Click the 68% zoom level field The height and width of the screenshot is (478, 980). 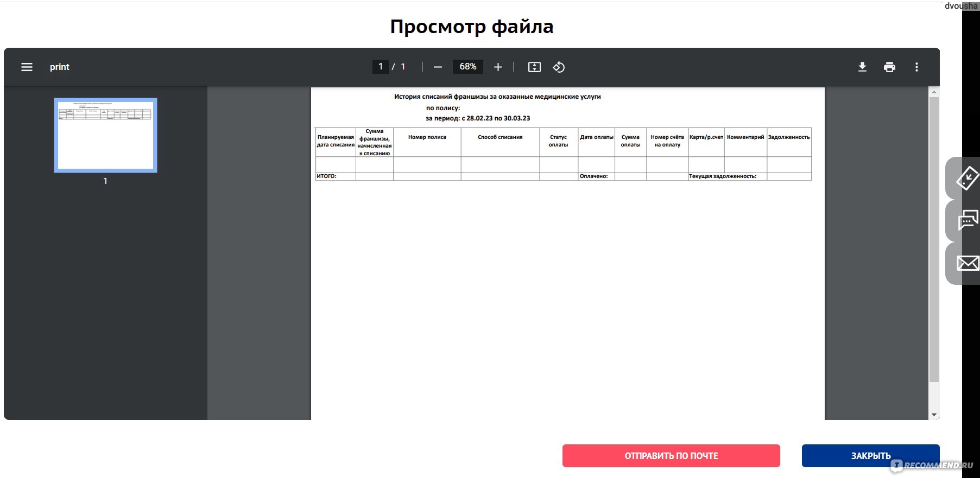click(467, 66)
